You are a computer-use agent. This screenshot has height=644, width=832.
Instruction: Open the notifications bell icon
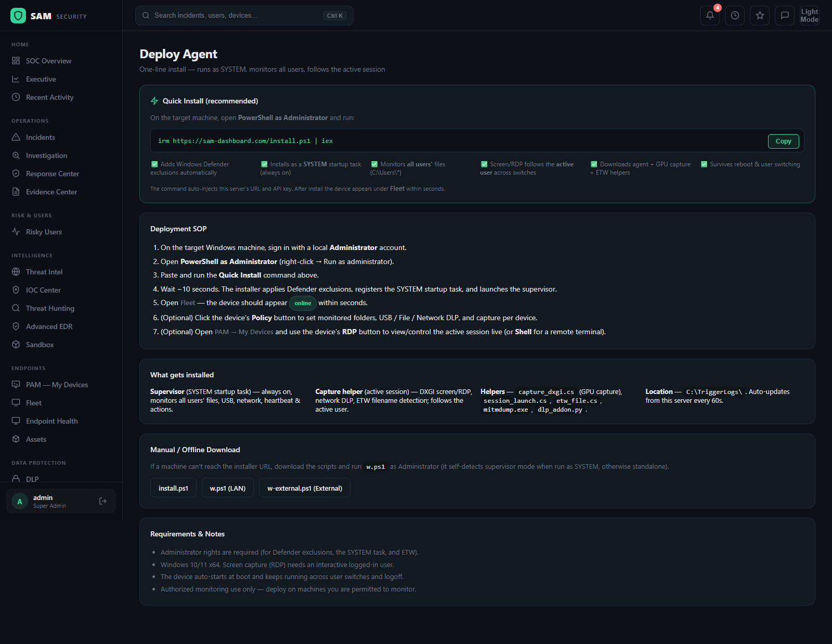[x=710, y=16]
